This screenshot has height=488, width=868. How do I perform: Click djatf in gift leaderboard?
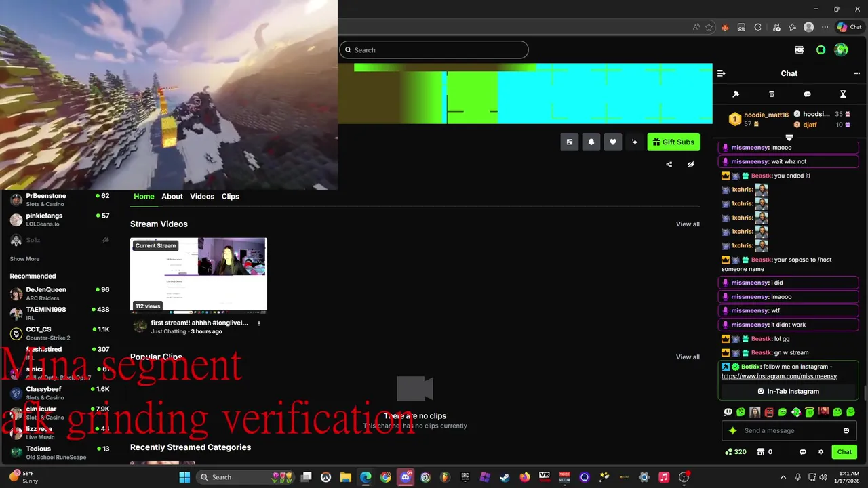[810, 125]
